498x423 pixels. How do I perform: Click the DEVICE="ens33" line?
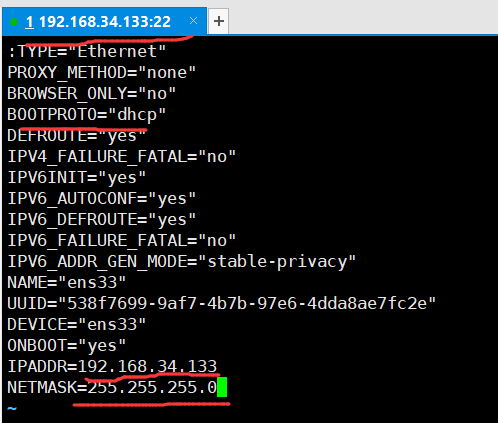(77, 324)
